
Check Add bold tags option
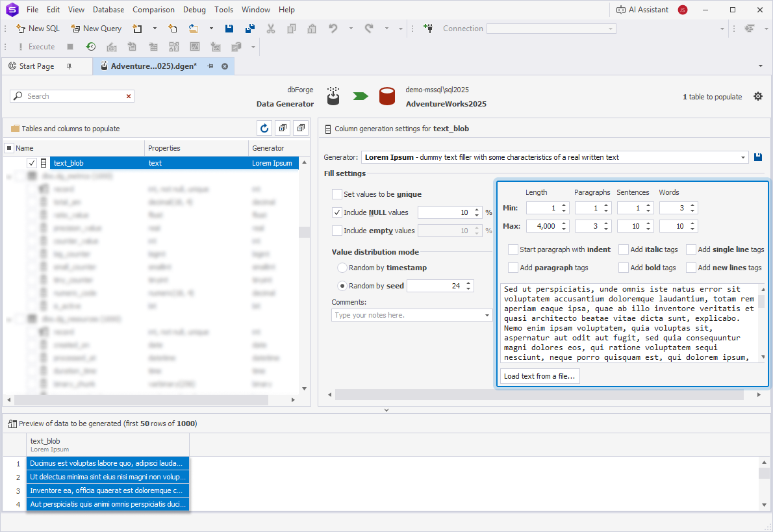(x=624, y=268)
